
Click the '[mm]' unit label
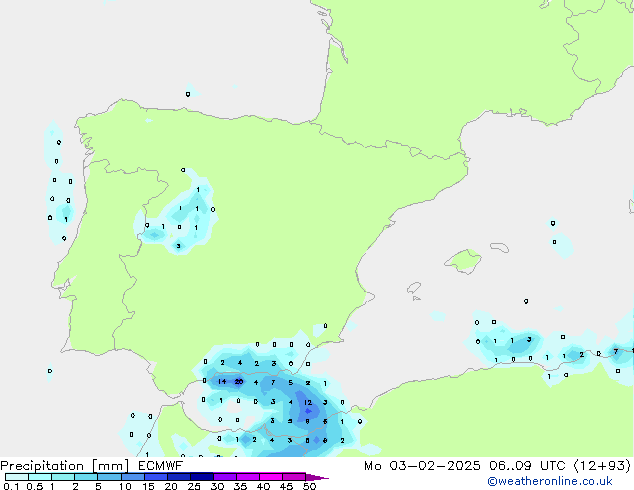click(111, 466)
